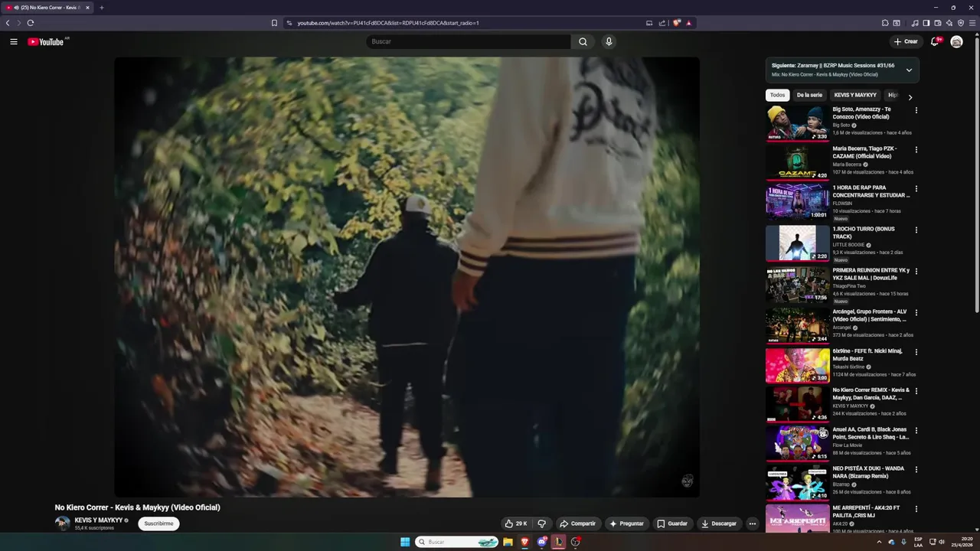Click the Preguntar AI button
This screenshot has width=980, height=551.
point(626,523)
